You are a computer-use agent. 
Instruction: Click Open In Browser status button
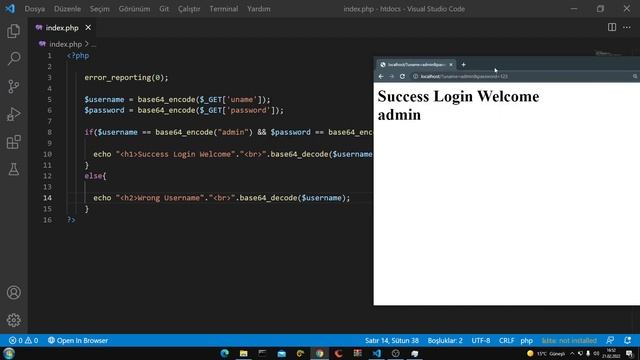(x=78, y=340)
